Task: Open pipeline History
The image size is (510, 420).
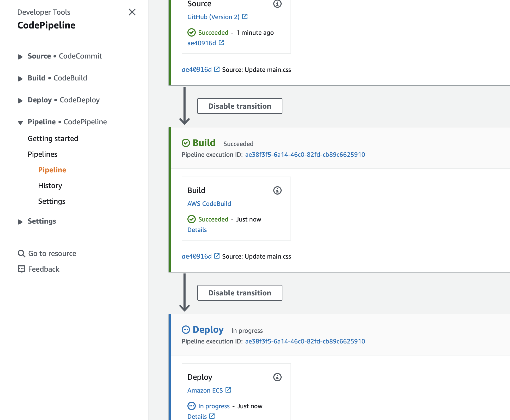Action: [x=50, y=185]
